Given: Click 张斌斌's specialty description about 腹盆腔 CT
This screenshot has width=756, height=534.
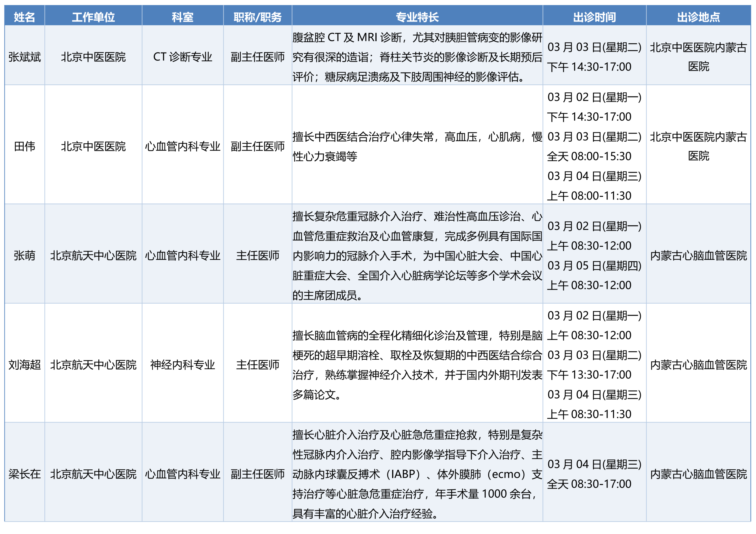Looking at the screenshot, I should [417, 57].
